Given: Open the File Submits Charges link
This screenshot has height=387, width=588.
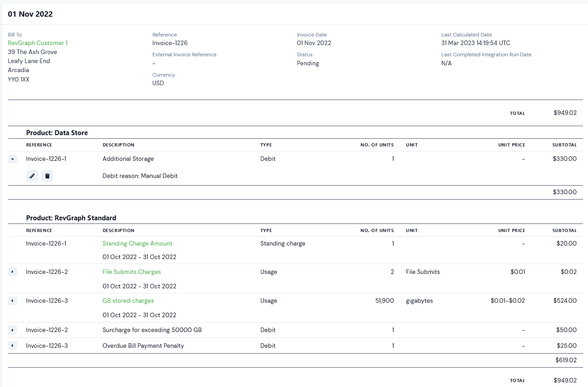Looking at the screenshot, I should click(x=132, y=272).
